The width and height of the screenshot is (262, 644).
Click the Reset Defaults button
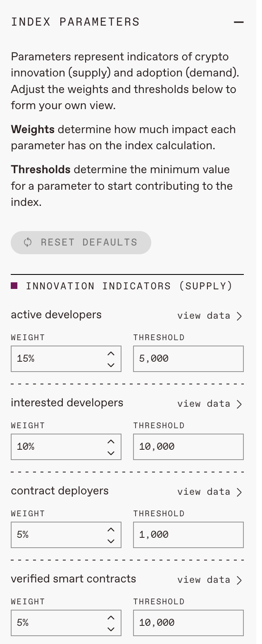coord(81,243)
